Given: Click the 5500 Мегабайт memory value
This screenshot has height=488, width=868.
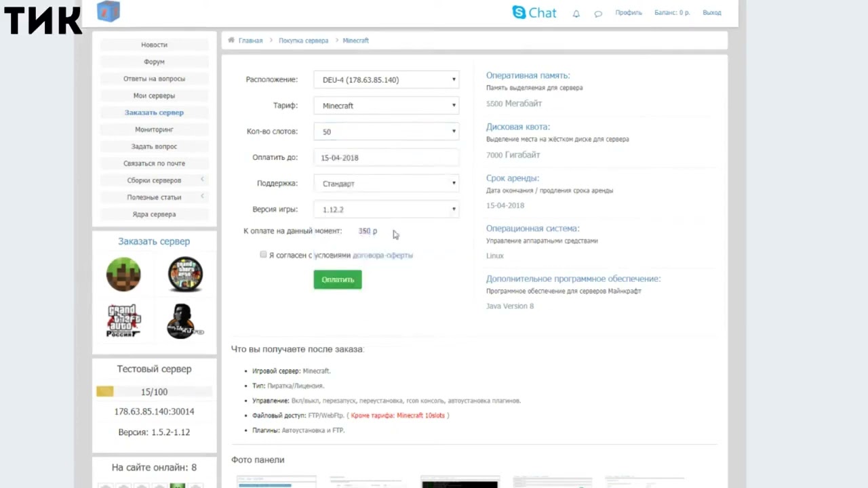Looking at the screenshot, I should click(x=514, y=104).
